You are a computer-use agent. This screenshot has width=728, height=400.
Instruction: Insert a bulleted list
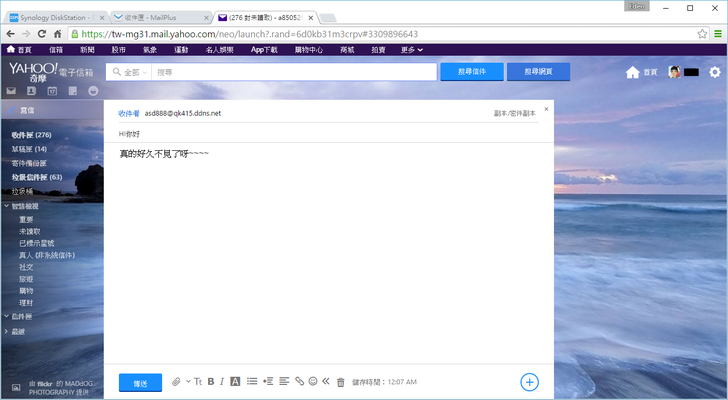(252, 382)
